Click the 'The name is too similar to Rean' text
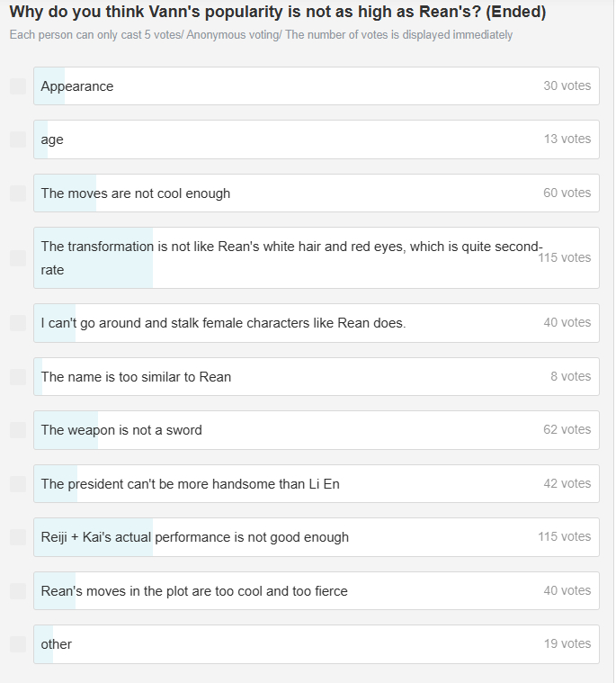The image size is (616, 683). [x=136, y=377]
